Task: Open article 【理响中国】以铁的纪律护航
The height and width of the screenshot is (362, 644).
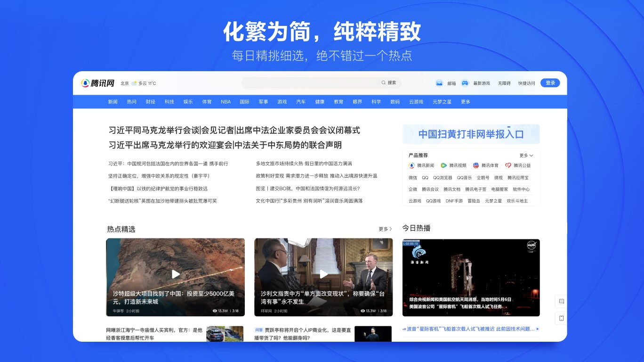Action: point(158,189)
